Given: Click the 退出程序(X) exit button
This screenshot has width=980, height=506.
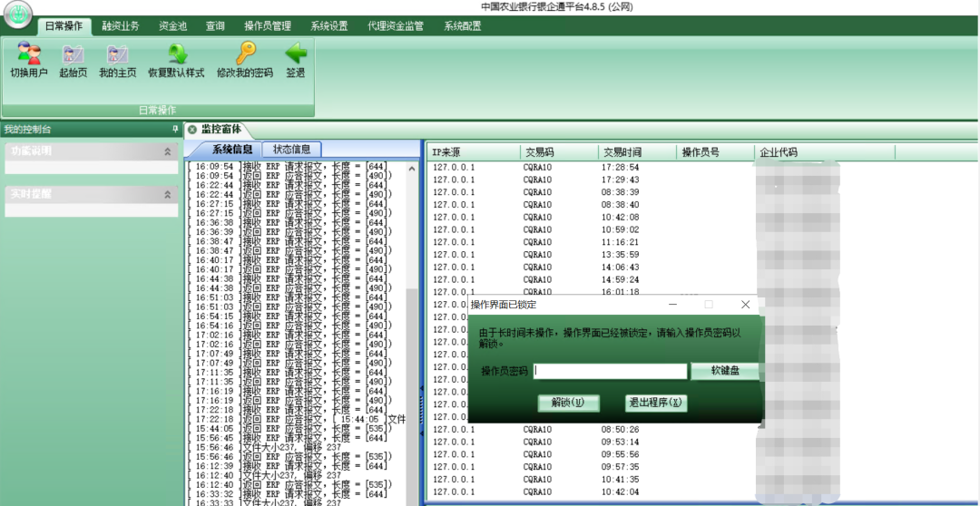Looking at the screenshot, I should pyautogui.click(x=655, y=403).
